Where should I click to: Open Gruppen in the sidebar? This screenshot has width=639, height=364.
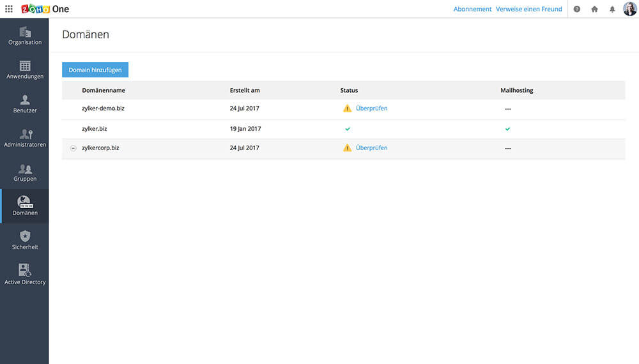click(x=24, y=172)
